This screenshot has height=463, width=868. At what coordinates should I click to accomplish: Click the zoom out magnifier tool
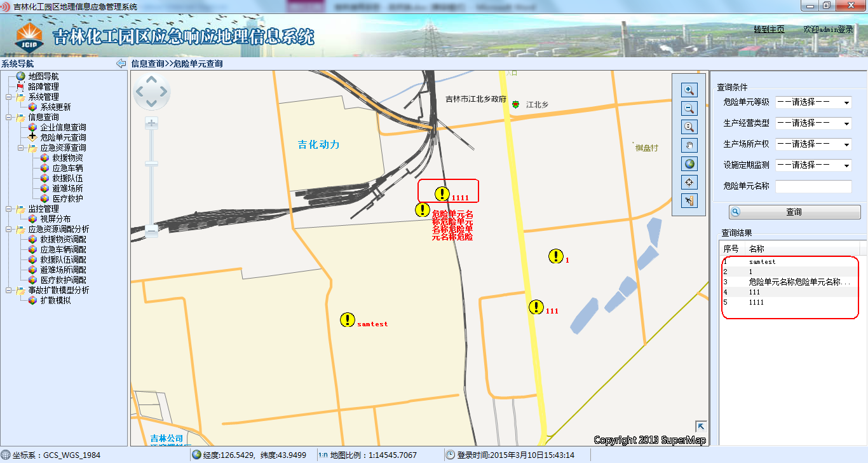click(x=688, y=109)
